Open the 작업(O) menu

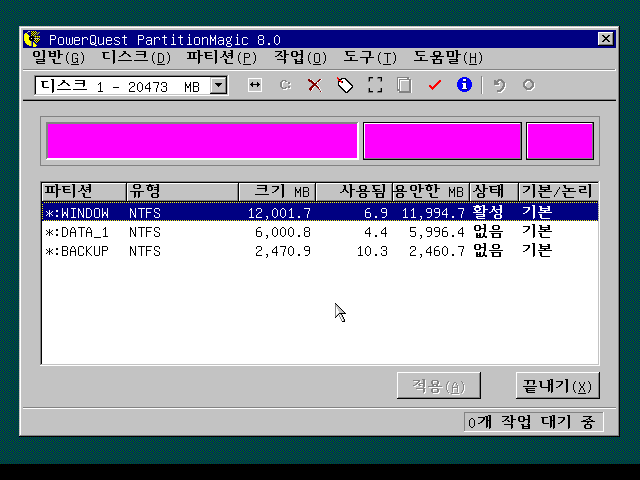coord(300,58)
